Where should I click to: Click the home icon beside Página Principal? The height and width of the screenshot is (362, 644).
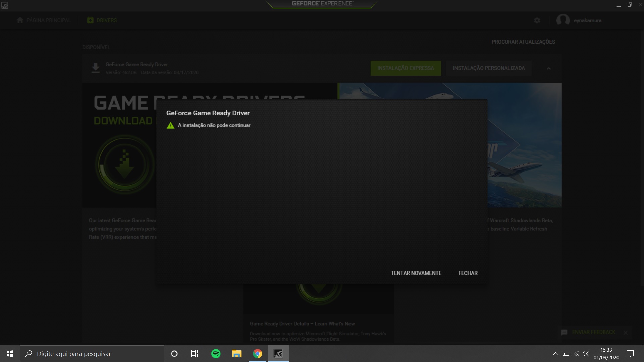tap(20, 20)
